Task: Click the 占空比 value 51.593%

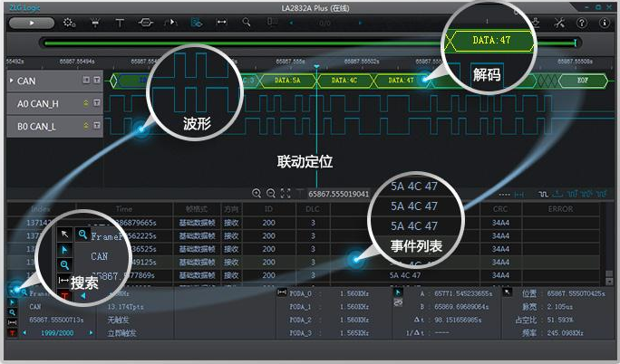Action: click(560, 320)
